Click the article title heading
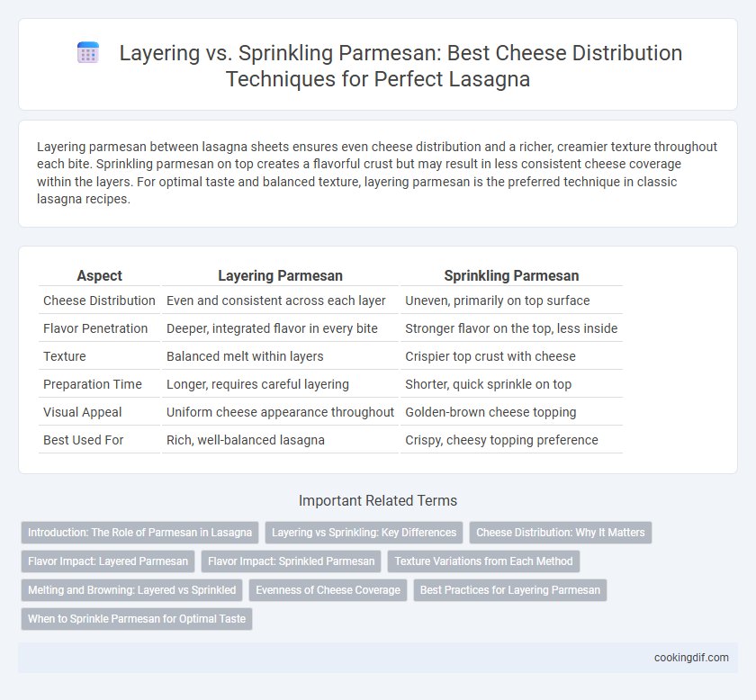This screenshot has height=700, width=756. pos(400,66)
